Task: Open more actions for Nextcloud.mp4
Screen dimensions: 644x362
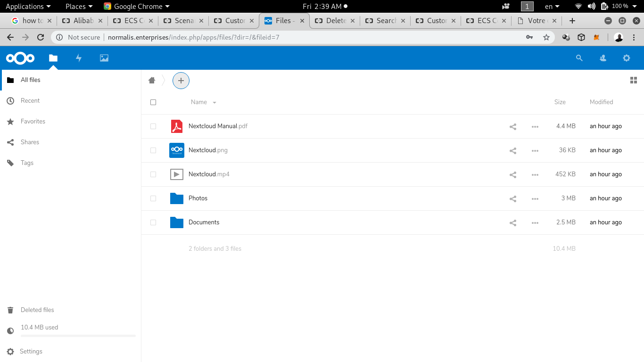Action: point(535,174)
